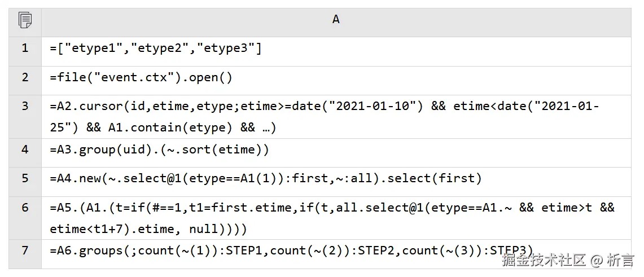The width and height of the screenshot is (644, 277).
Task: Select row 5 header
Action: tap(25, 178)
